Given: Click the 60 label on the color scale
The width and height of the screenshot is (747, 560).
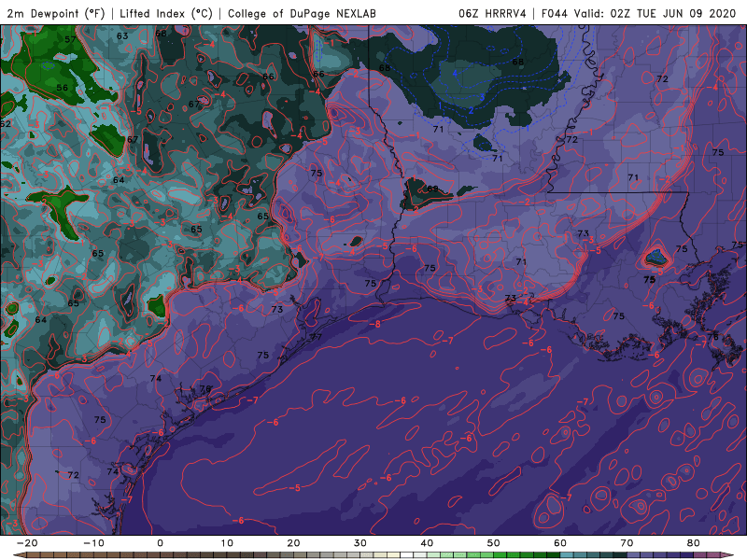Looking at the screenshot, I should point(560,543).
